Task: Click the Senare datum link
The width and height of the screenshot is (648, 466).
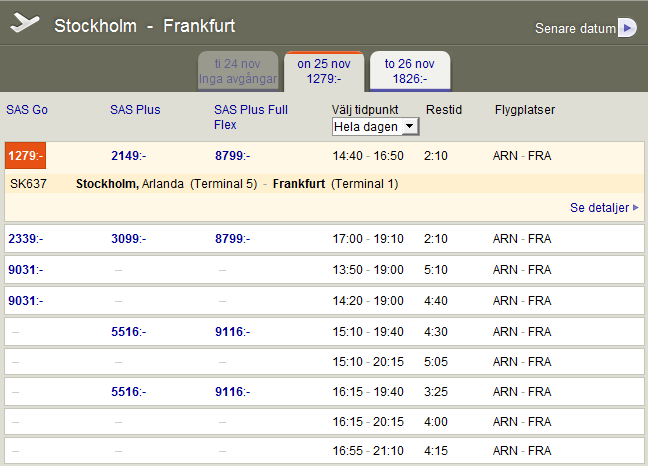Action: click(x=575, y=29)
